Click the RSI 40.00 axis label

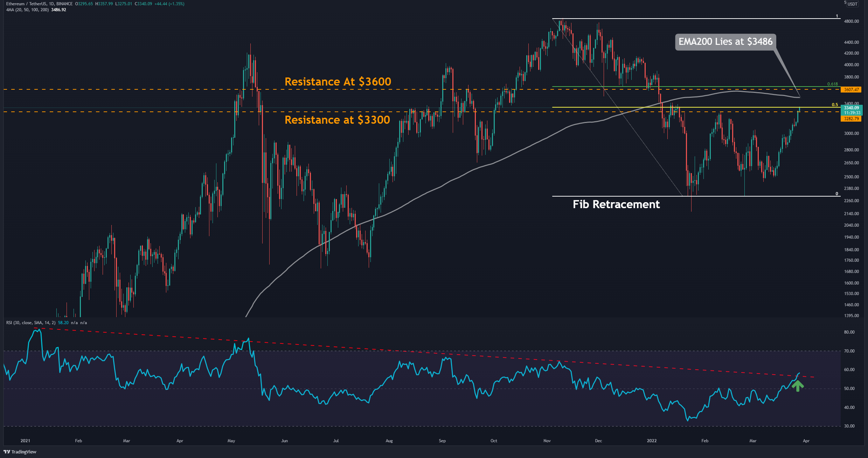pos(849,408)
